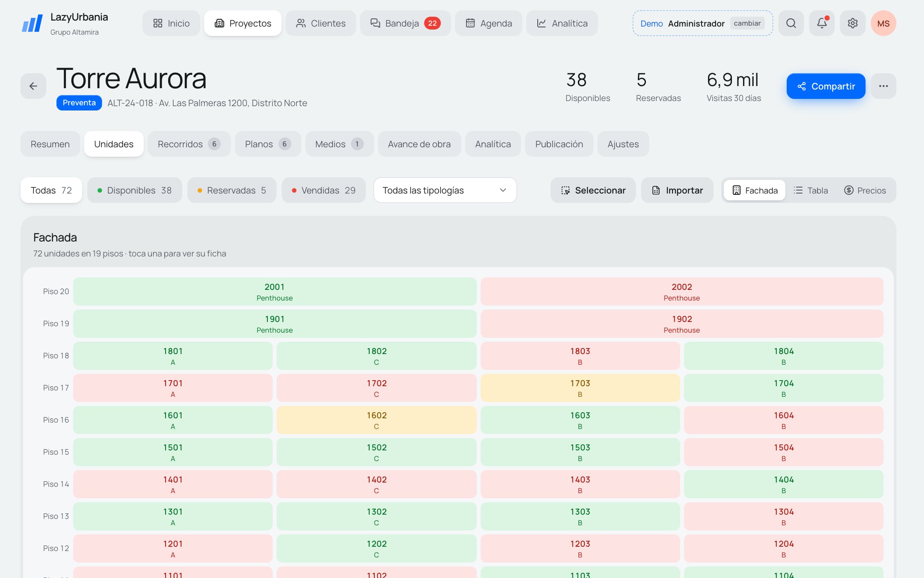Open Bandeja inbox with 22 badge
The width and height of the screenshot is (924, 578).
[405, 23]
